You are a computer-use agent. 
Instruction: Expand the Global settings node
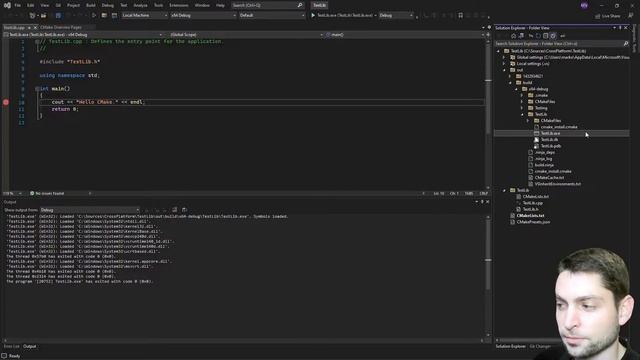(504, 58)
